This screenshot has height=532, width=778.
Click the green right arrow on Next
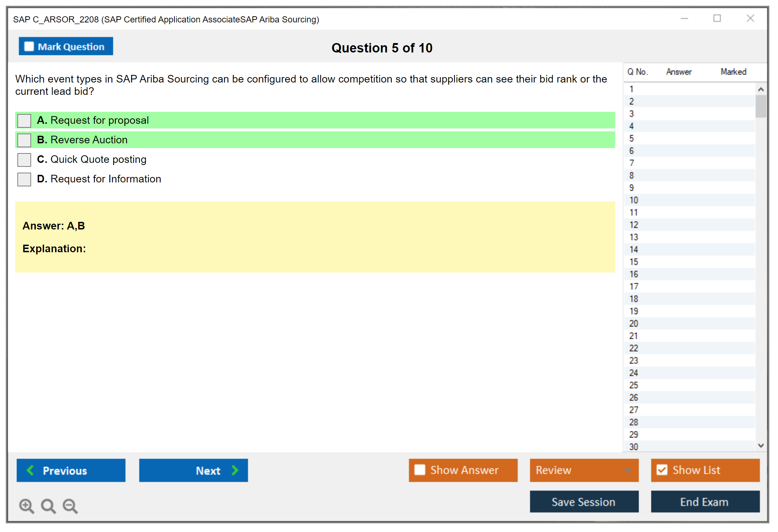coord(235,470)
